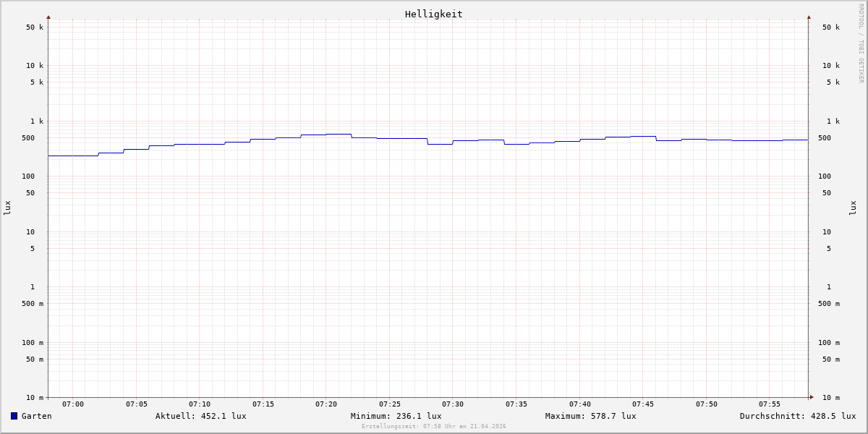Select the 07:00 time axis label
Viewport: 868px width, 434px height.
tap(73, 404)
